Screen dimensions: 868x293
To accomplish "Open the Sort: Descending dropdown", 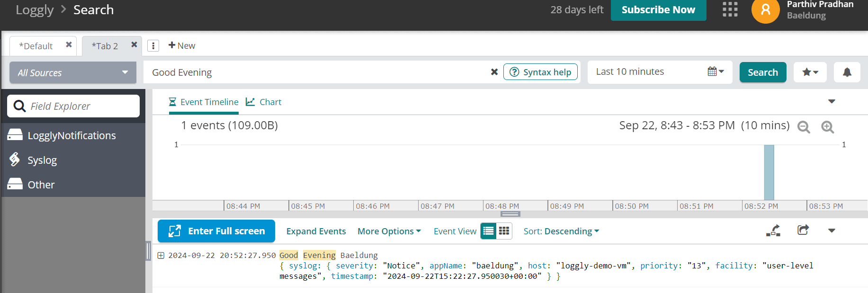I will 561,231.
